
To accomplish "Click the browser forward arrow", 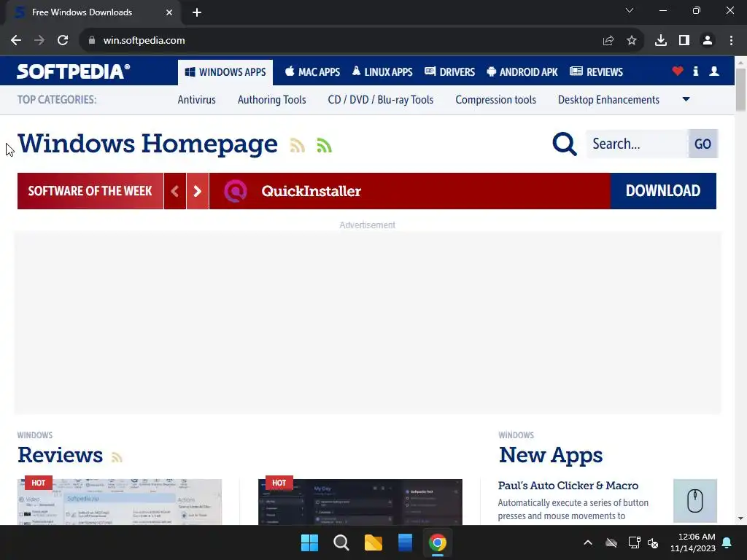I will tap(39, 41).
